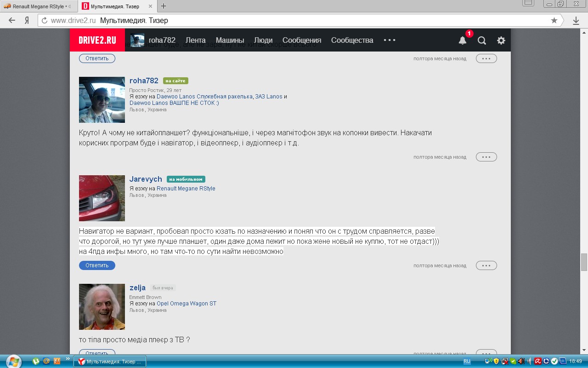Click the Yandex 'Я' home button
This screenshot has height=368, width=588.
27,20
